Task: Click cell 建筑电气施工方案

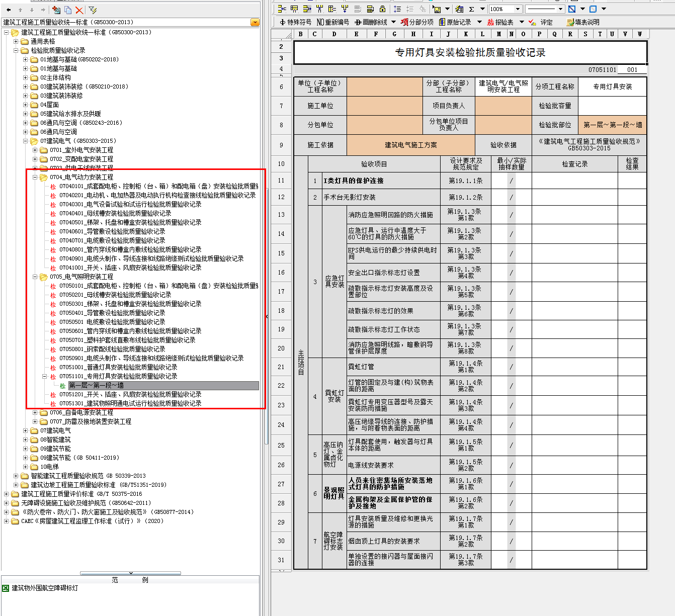Action: click(x=411, y=145)
